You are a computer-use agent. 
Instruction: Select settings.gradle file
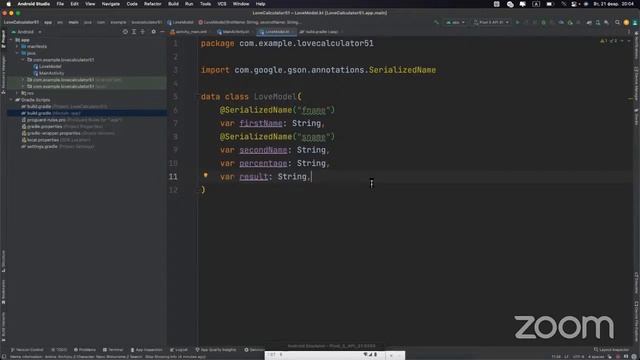58,146
